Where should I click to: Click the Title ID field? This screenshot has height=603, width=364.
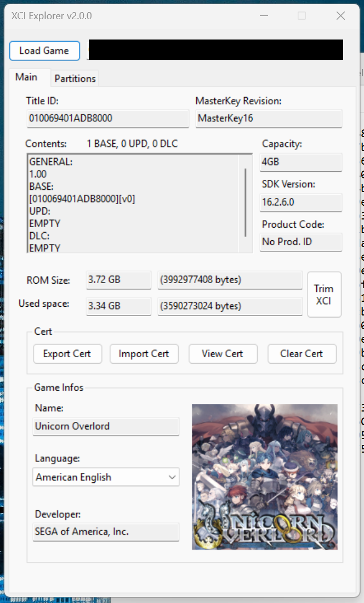tap(108, 119)
